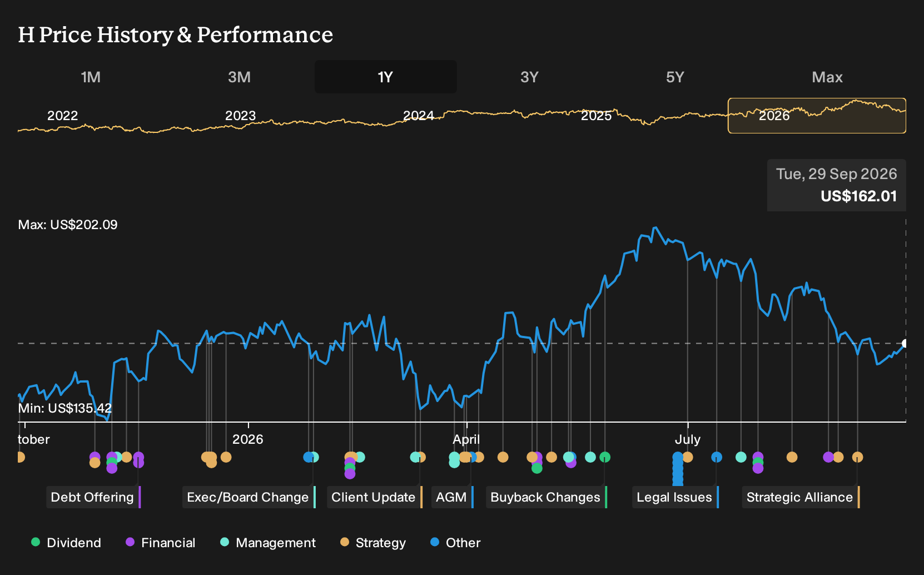Show Max price history range
This screenshot has height=575, width=924.
[x=827, y=77]
